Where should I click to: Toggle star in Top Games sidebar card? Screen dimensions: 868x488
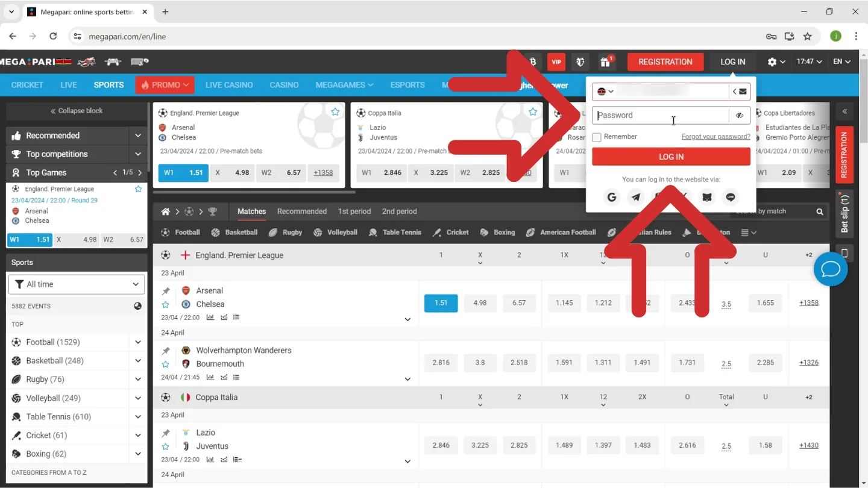click(138, 189)
